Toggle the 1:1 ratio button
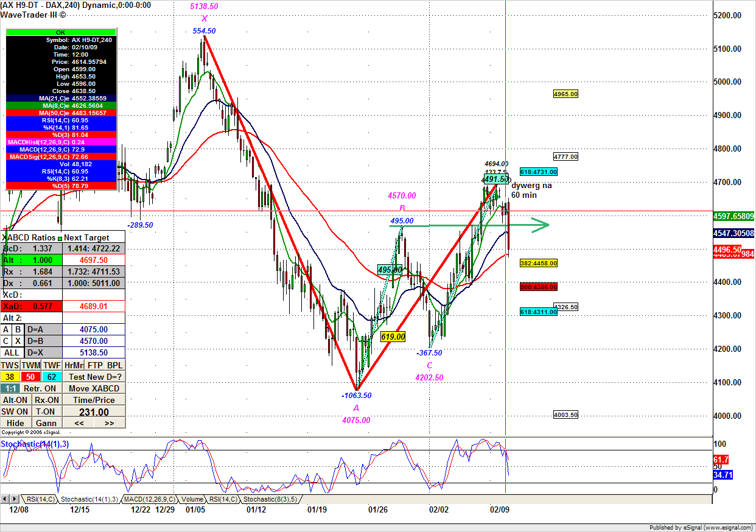 pos(10,388)
